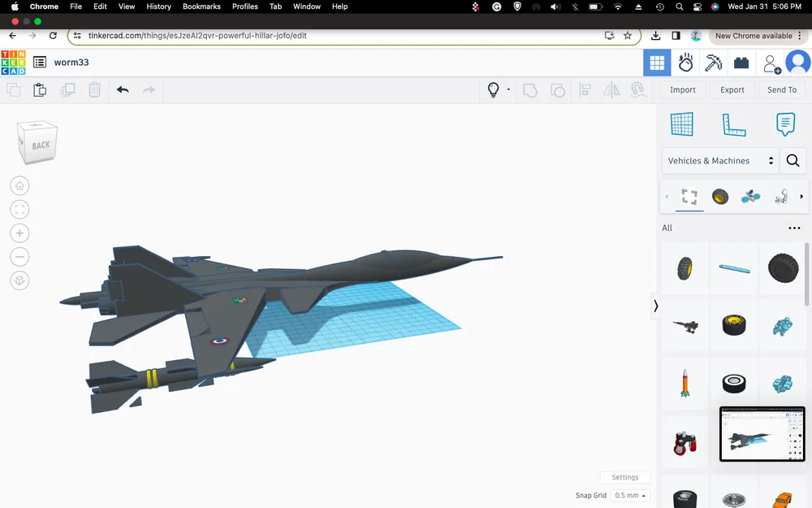Open the Vehicles & Machines category dropdown

[719, 161]
